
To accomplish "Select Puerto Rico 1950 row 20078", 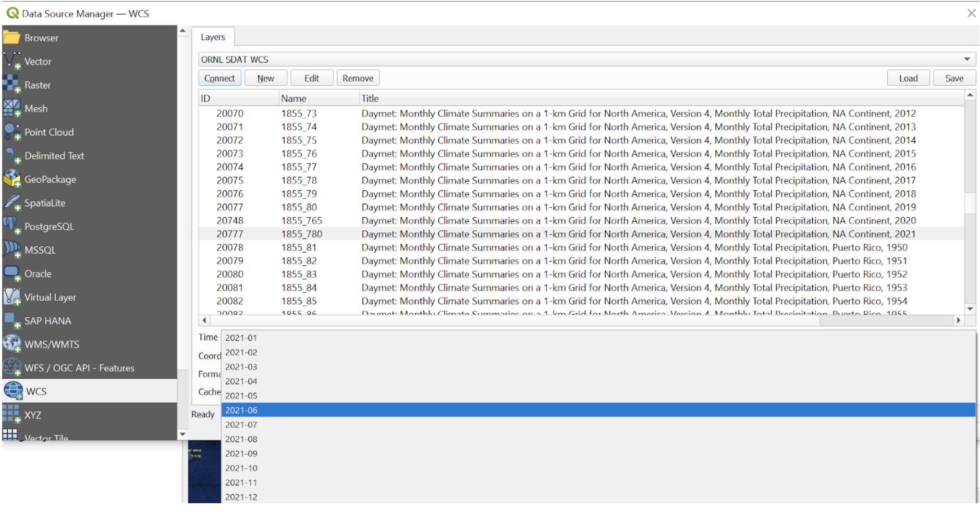I will click(x=581, y=247).
